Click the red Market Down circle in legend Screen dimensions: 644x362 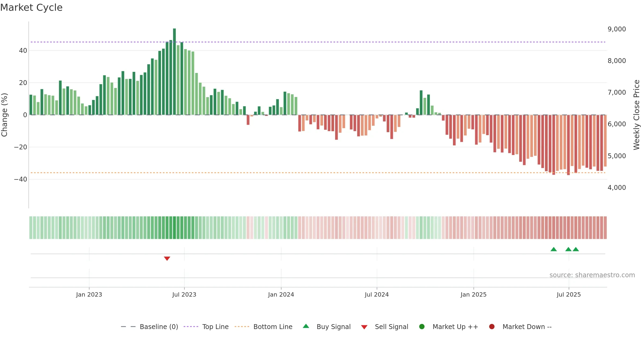[492, 327]
